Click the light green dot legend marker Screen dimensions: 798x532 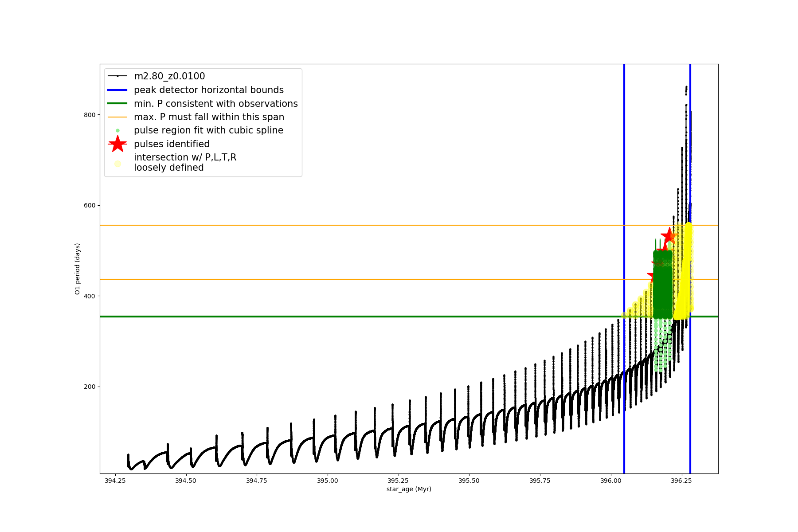[117, 131]
